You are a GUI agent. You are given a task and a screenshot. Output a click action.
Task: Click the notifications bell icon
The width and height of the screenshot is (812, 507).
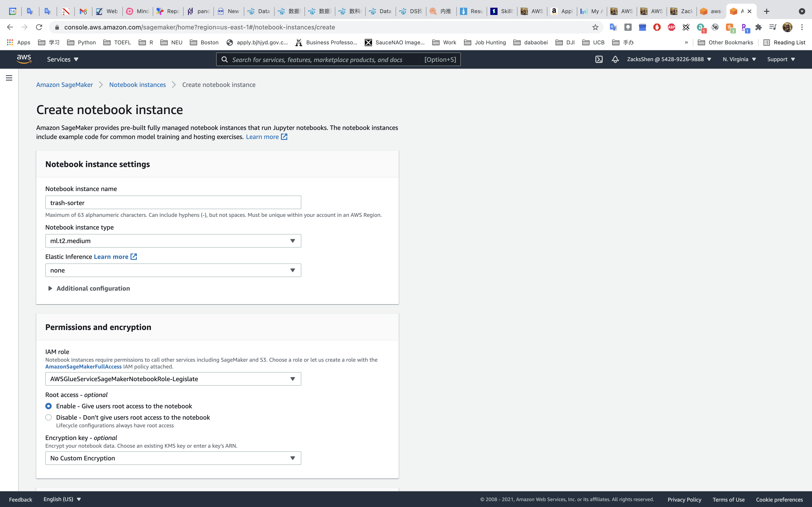pyautogui.click(x=615, y=59)
